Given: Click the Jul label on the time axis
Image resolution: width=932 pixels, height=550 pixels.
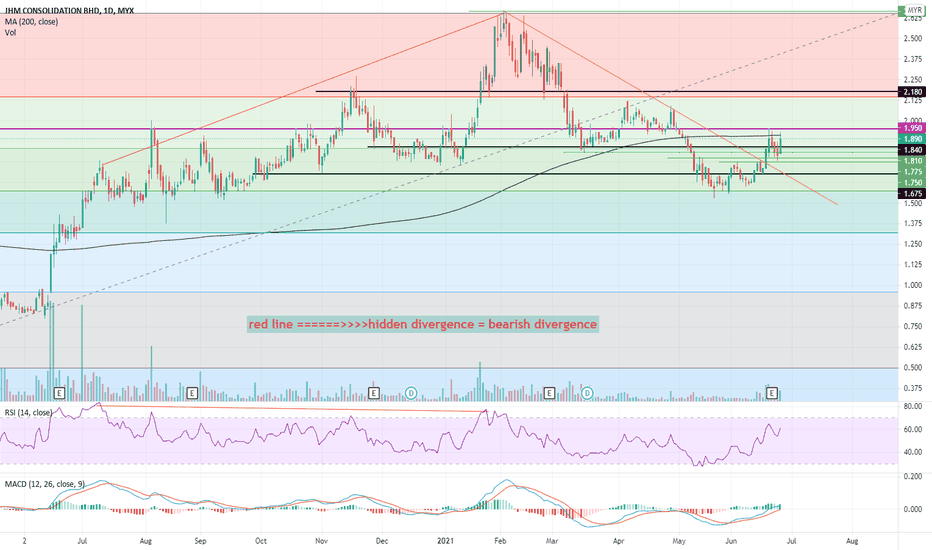Looking at the screenshot, I should click(83, 540).
